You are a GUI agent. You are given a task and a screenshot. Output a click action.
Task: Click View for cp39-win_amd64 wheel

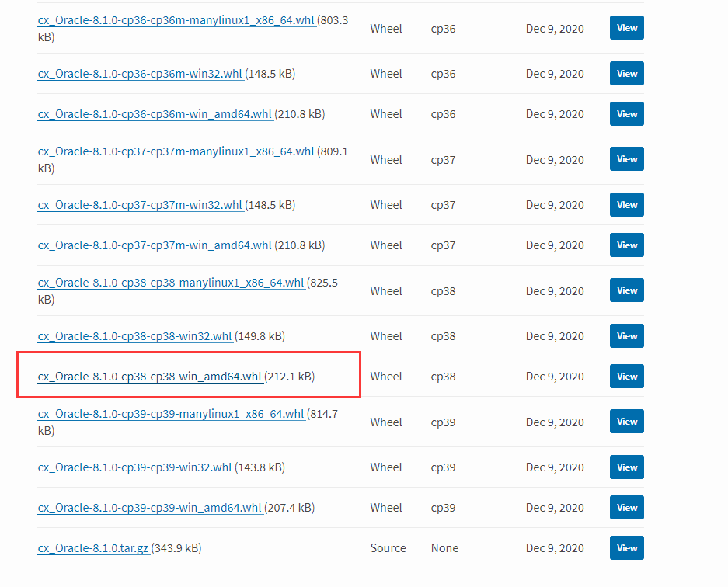(627, 508)
